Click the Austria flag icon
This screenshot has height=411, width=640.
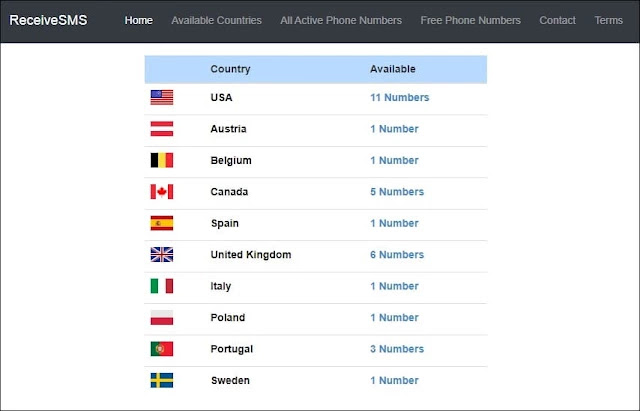162,129
